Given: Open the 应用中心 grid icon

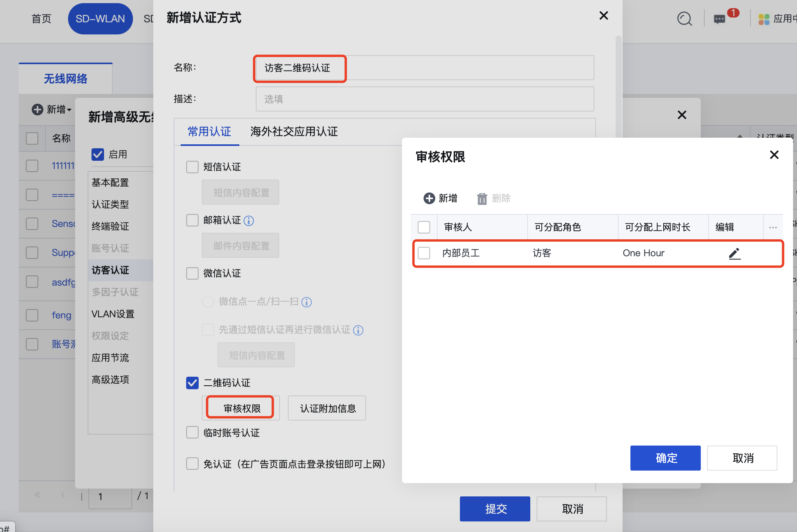Looking at the screenshot, I should [763, 19].
